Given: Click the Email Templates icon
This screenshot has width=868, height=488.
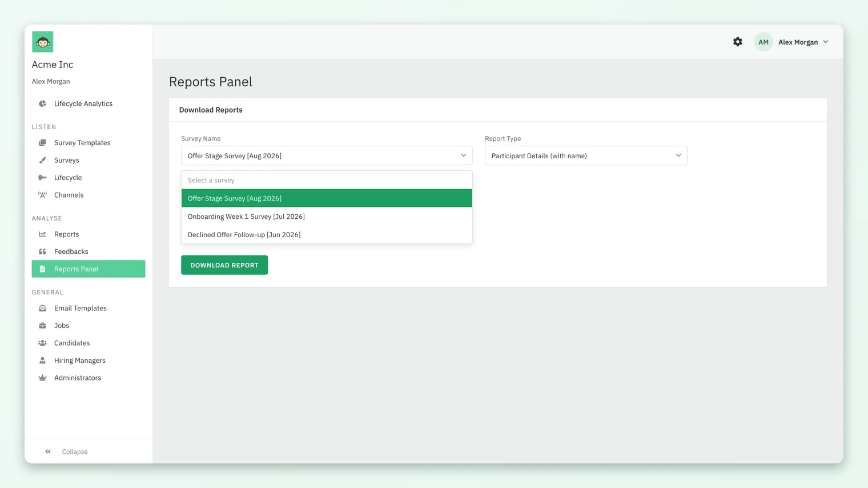Looking at the screenshot, I should coord(42,308).
